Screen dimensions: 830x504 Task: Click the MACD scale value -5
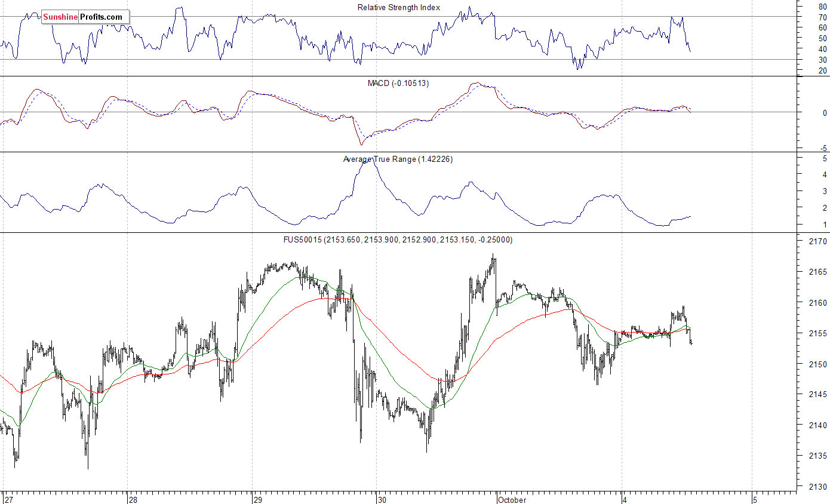click(x=823, y=149)
